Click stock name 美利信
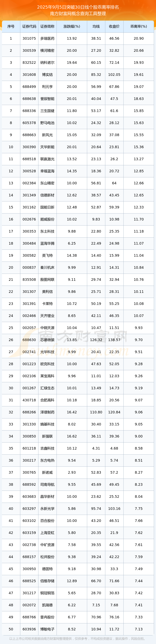The height and width of the screenshot is (644, 156). click(47, 292)
